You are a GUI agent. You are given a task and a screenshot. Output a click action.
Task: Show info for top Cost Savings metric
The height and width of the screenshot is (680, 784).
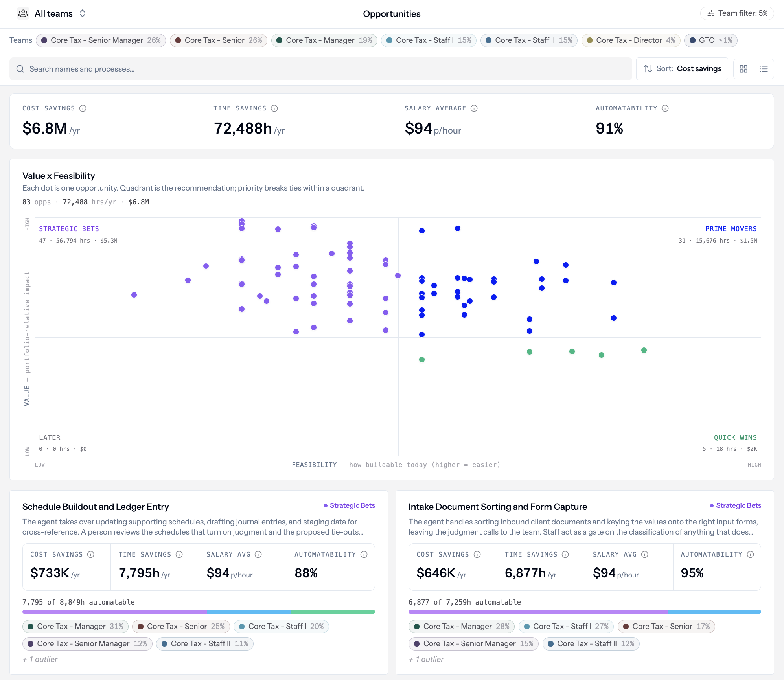pos(83,108)
